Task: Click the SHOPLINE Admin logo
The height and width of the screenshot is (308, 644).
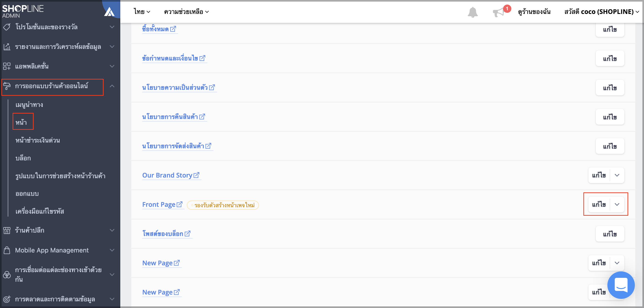Action: click(23, 11)
